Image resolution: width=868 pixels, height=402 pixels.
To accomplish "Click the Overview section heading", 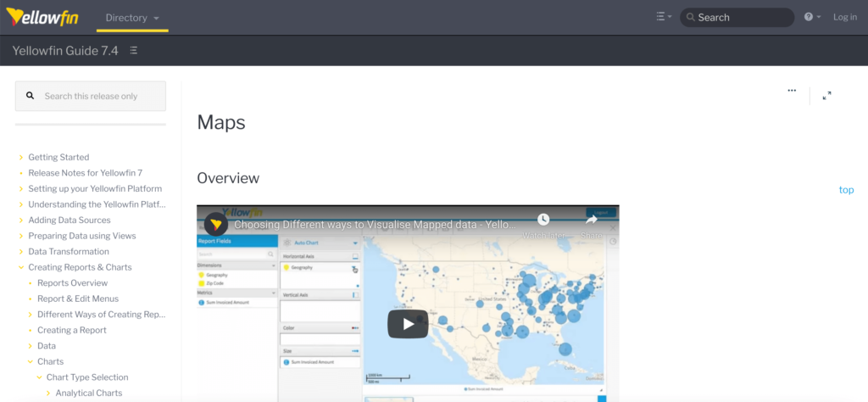I will click(228, 178).
